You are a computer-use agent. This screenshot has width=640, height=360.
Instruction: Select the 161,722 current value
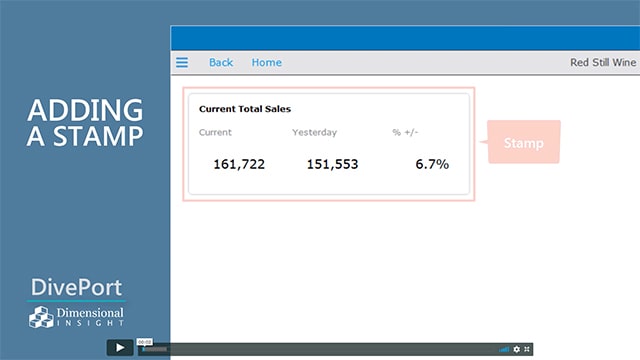239,164
